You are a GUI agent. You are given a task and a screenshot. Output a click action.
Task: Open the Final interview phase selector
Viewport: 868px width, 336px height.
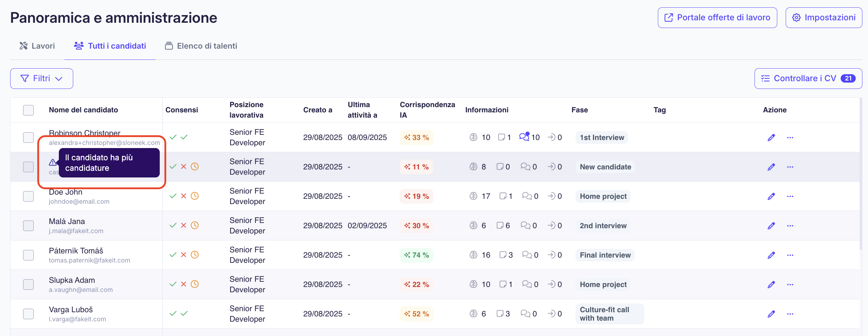pos(605,255)
